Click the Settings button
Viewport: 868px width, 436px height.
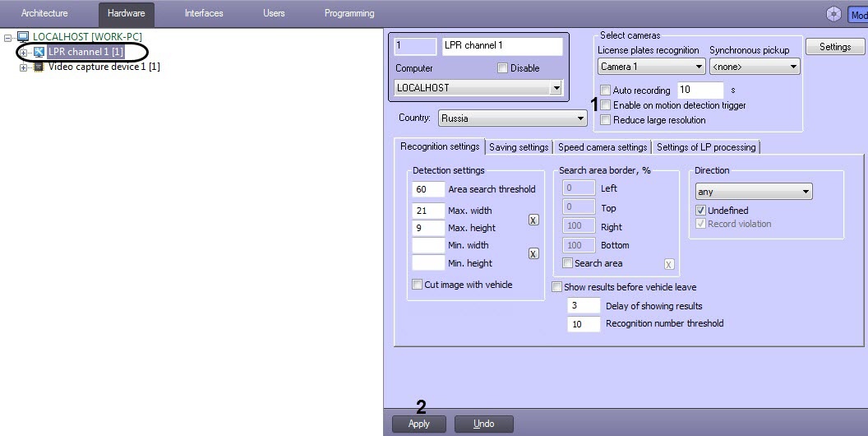834,47
